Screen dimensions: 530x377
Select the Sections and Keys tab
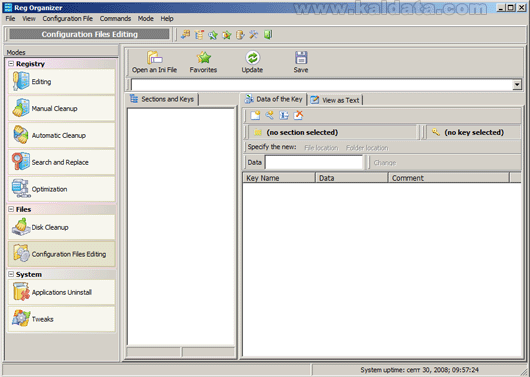162,99
